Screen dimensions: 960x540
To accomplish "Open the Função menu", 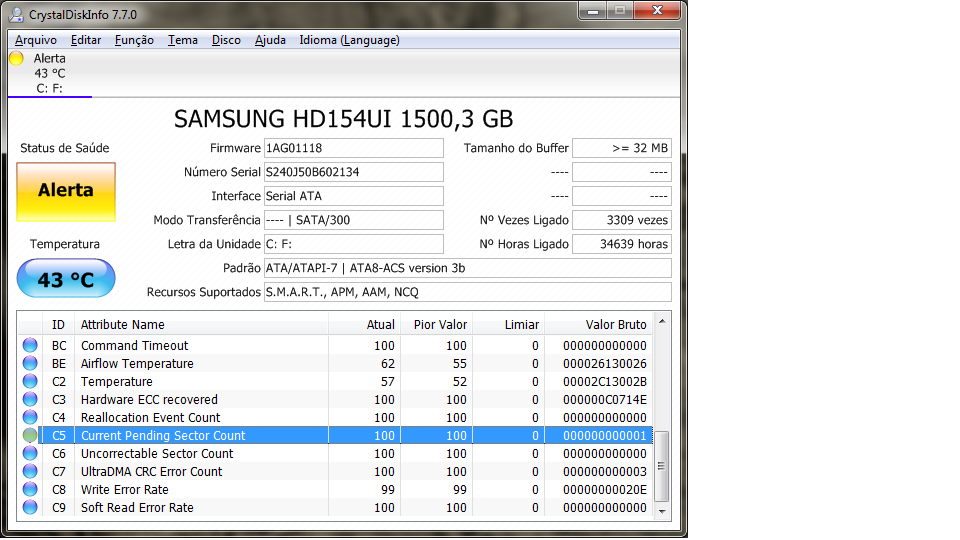I will (134, 40).
